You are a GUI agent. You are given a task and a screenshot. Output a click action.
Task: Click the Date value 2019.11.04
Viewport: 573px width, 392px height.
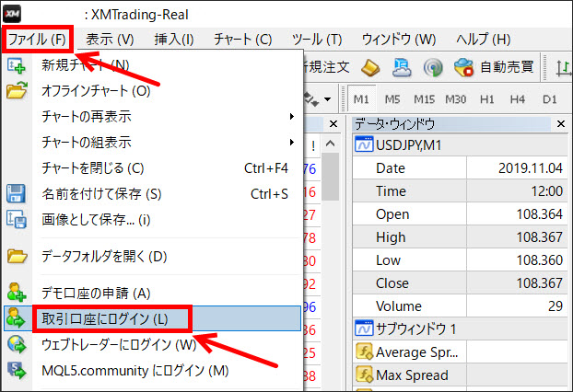[x=531, y=167]
